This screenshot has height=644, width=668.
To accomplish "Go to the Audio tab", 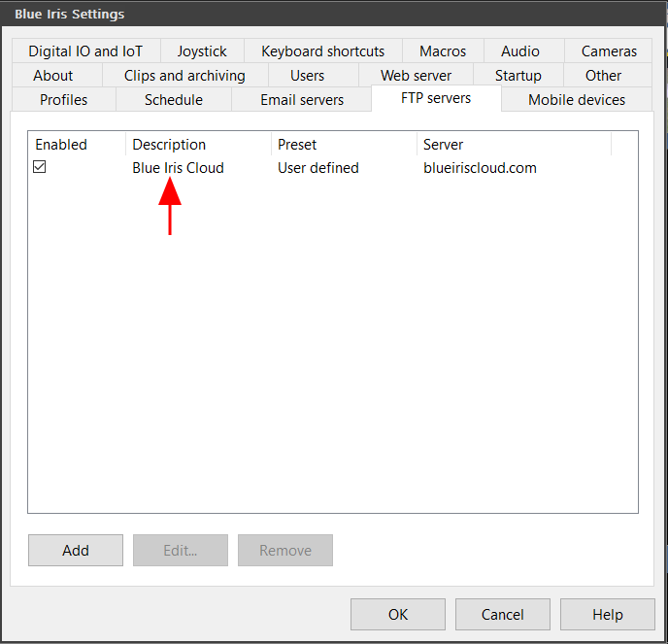I will pyautogui.click(x=524, y=51).
